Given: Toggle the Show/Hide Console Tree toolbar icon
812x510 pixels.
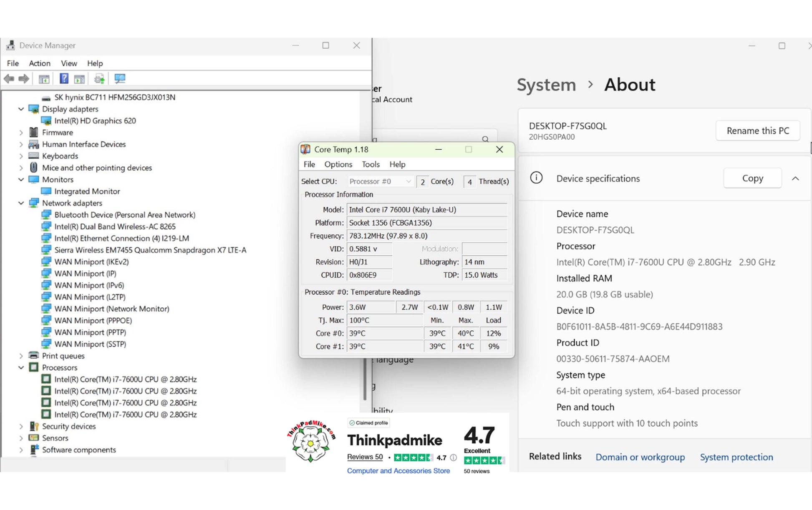Looking at the screenshot, I should 44,78.
